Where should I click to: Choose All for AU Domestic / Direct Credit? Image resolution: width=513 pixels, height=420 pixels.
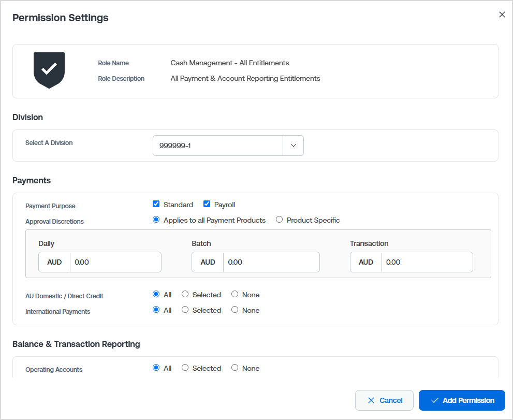[x=156, y=294]
